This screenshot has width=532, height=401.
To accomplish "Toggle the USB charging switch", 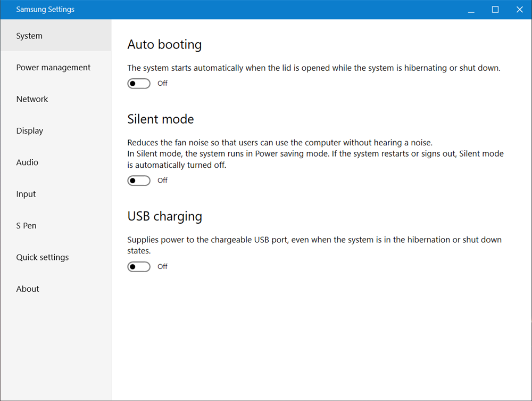I will [x=139, y=267].
